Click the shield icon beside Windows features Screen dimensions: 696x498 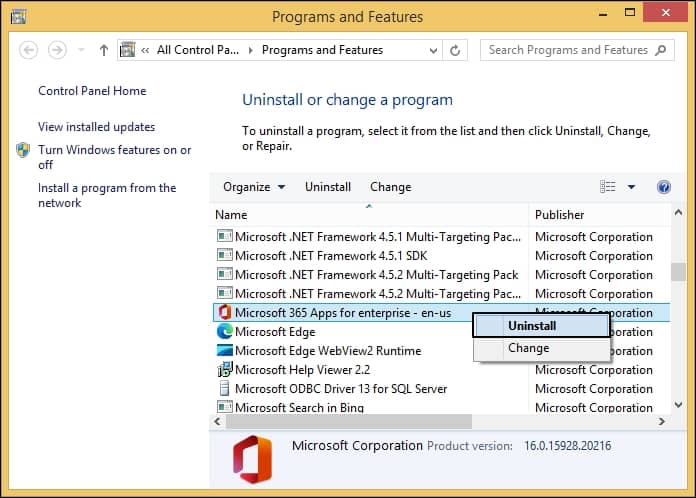coord(23,150)
